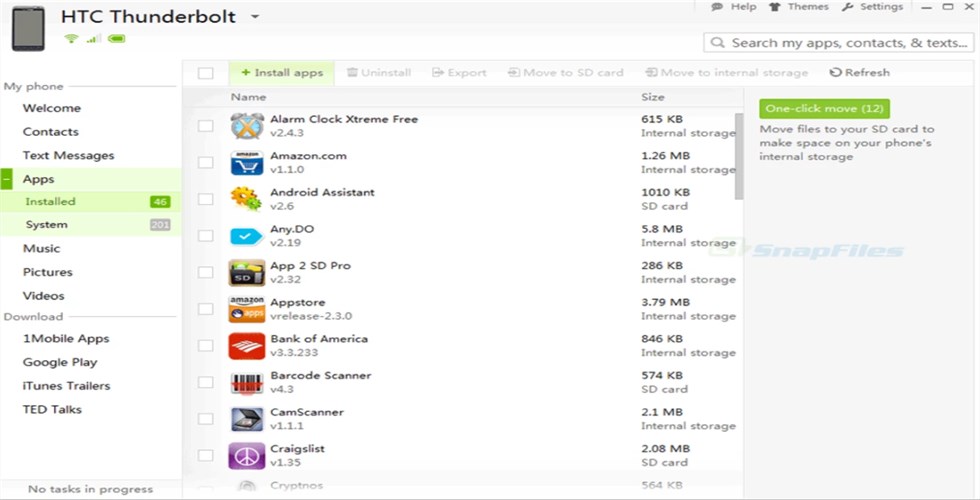
Task: Click the 46 installed count badge
Action: (160, 202)
